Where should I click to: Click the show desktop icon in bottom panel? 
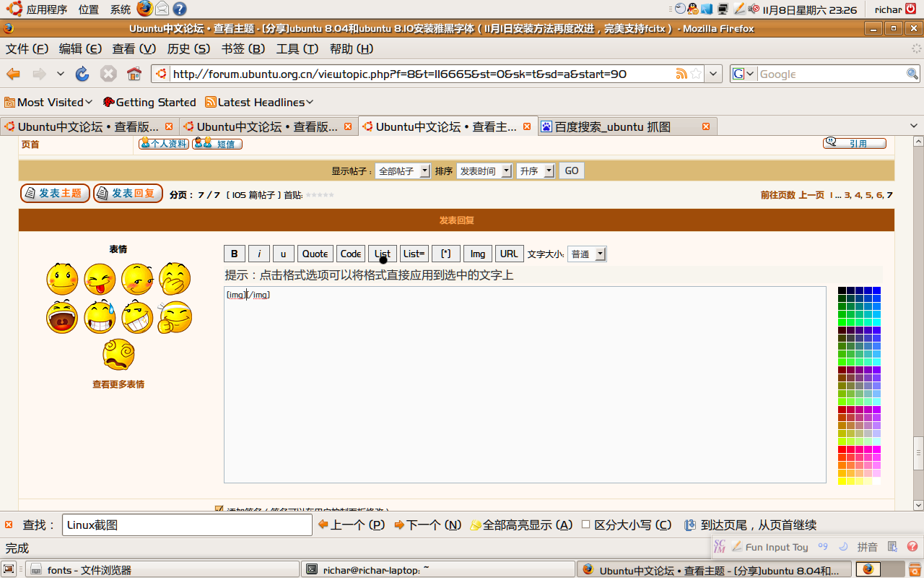[9, 569]
